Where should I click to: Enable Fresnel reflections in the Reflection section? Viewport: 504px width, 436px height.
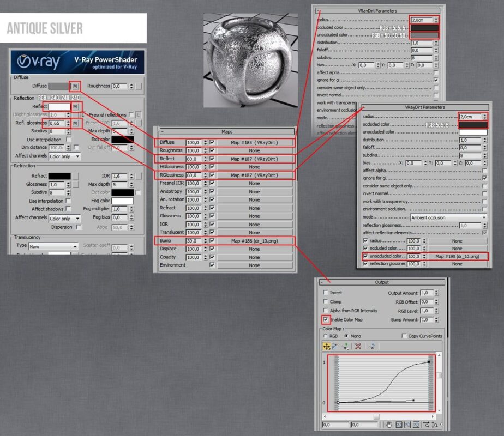tap(131, 114)
